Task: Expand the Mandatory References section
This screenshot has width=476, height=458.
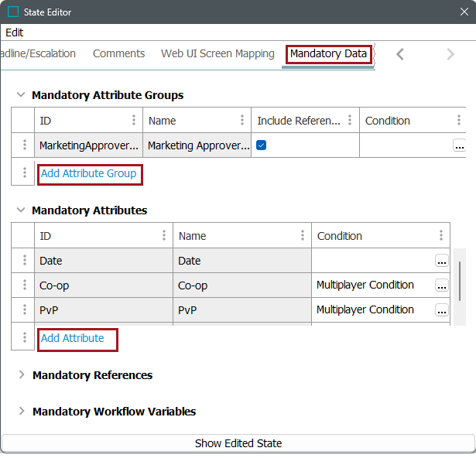Action: coord(21,375)
